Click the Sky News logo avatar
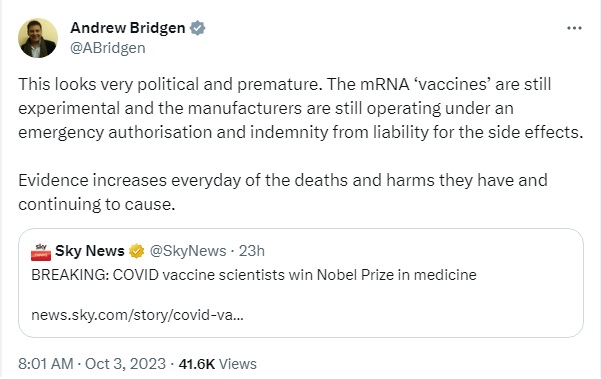This screenshot has height=379, width=601. (x=41, y=251)
